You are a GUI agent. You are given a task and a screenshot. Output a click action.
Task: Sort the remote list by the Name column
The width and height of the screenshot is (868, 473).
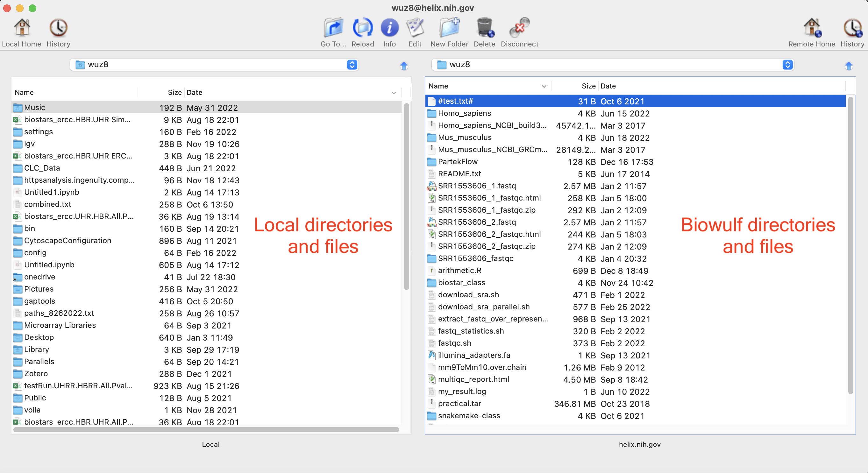coord(438,86)
